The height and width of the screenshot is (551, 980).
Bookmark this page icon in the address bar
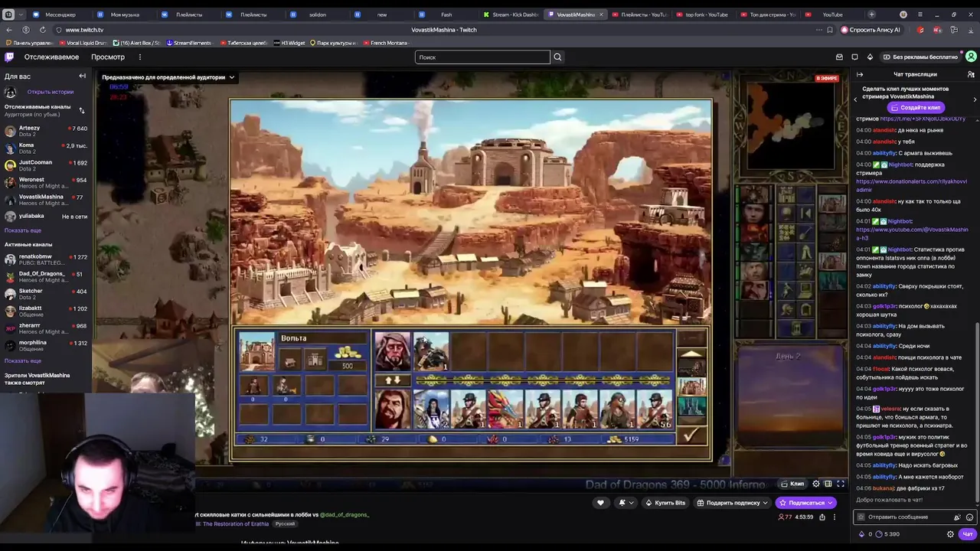[x=830, y=30]
